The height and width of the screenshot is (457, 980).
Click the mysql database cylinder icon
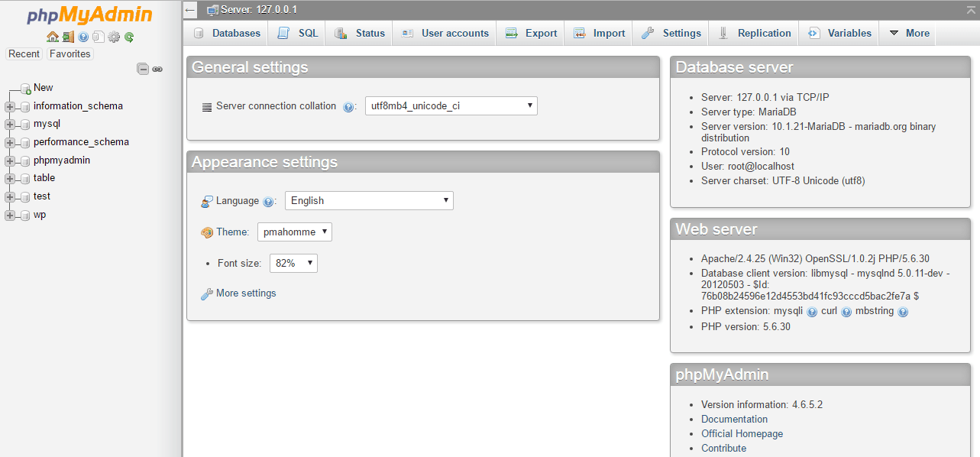pos(25,124)
